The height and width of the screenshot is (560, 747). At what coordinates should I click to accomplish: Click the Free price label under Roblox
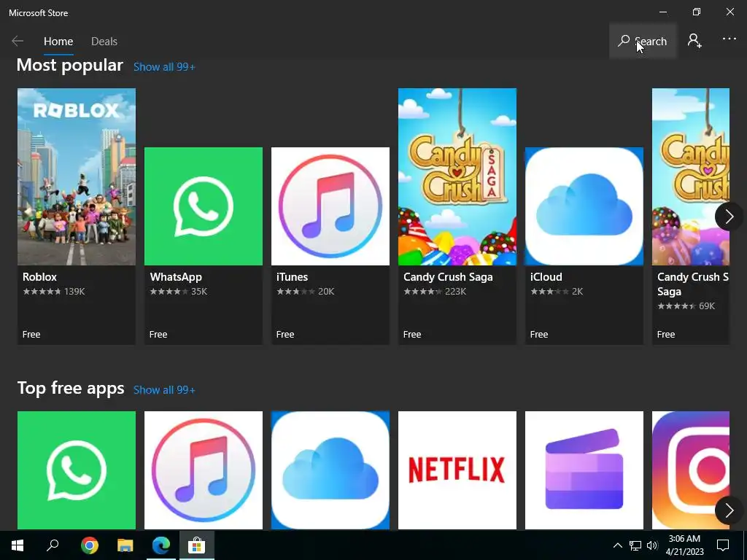point(31,334)
